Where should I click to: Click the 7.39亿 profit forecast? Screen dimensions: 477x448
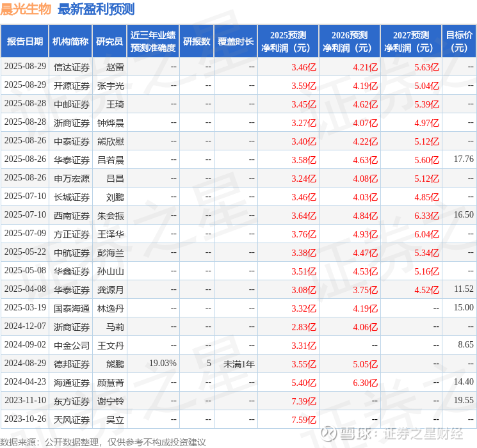click(303, 401)
